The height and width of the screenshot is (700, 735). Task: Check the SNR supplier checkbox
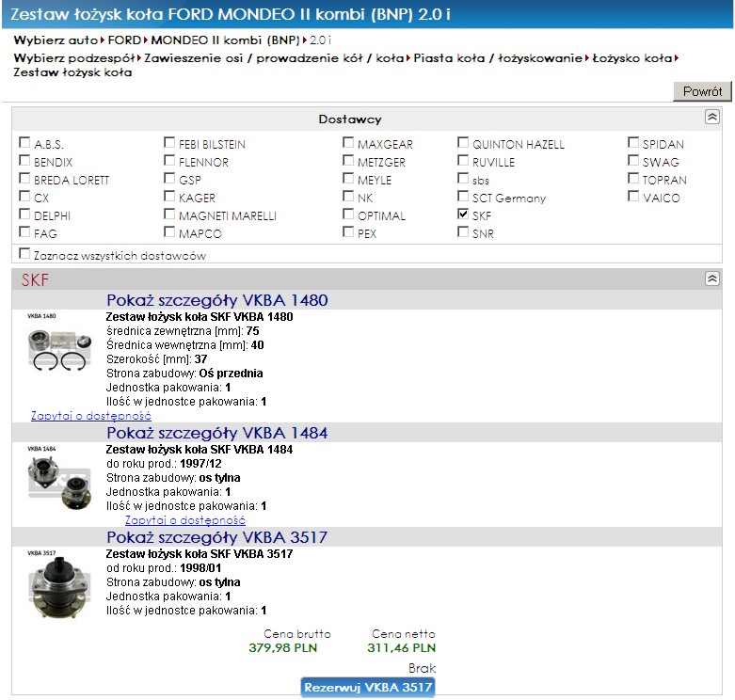tap(463, 231)
